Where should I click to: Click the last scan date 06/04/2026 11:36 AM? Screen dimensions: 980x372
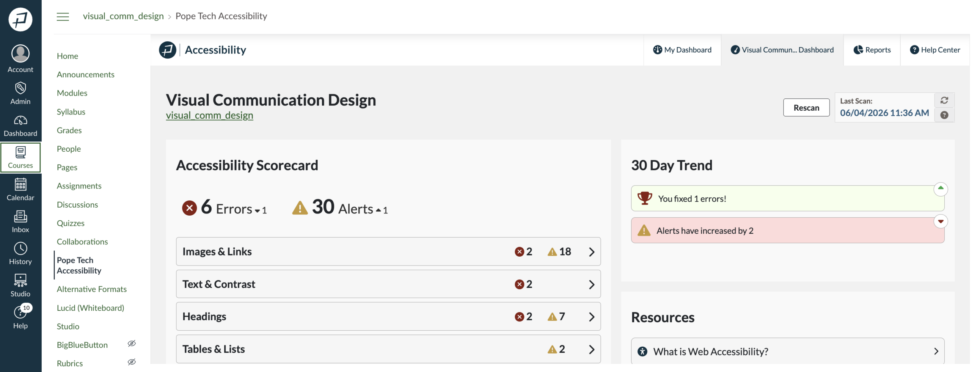pos(884,113)
